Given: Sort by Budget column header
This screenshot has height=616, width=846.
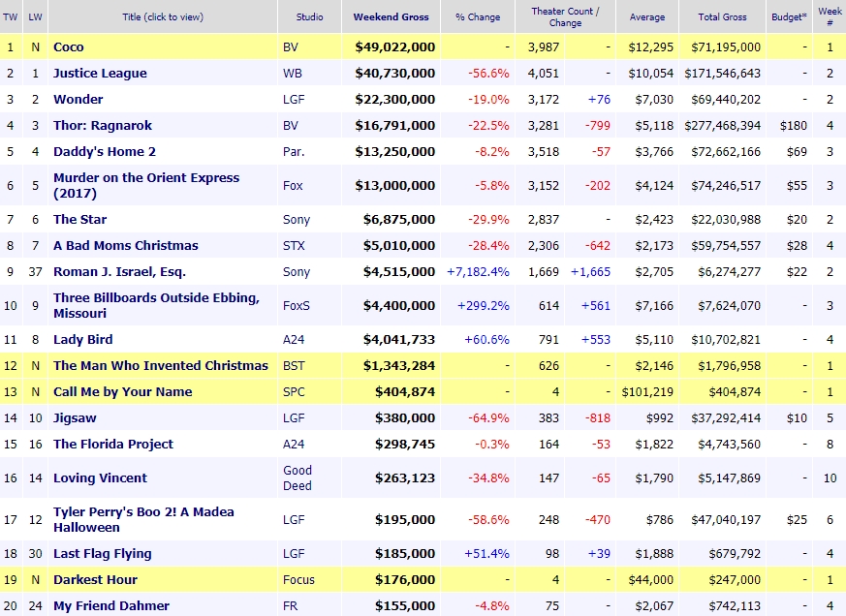Looking at the screenshot, I should (788, 16).
